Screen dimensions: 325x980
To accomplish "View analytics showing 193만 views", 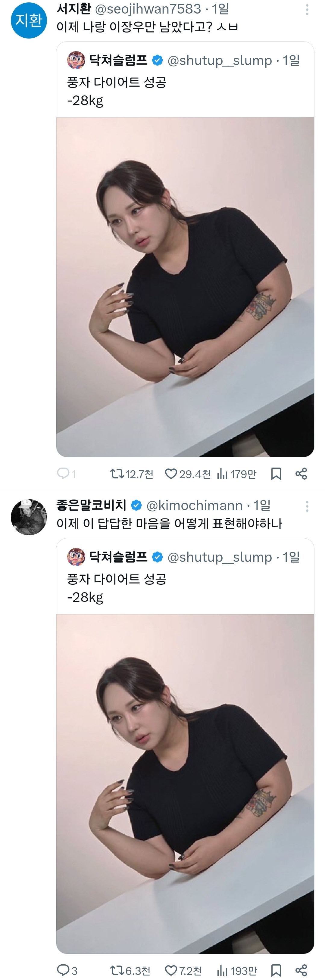I will coord(222,970).
